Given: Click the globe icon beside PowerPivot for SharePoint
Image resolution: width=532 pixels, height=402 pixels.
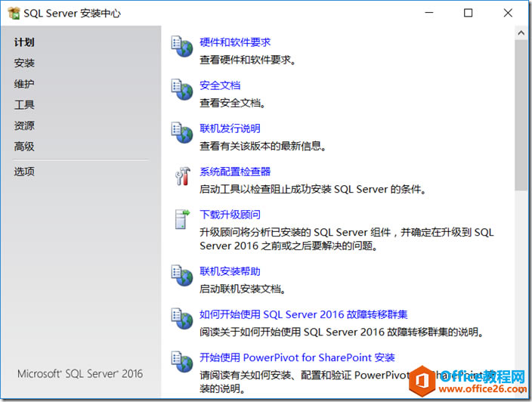Looking at the screenshot, I should pyautogui.click(x=182, y=362).
